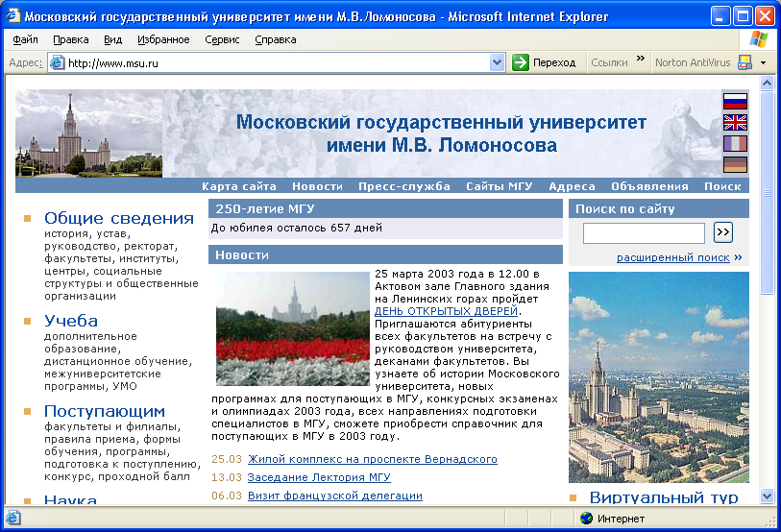Open the Избранное menu

click(x=163, y=39)
